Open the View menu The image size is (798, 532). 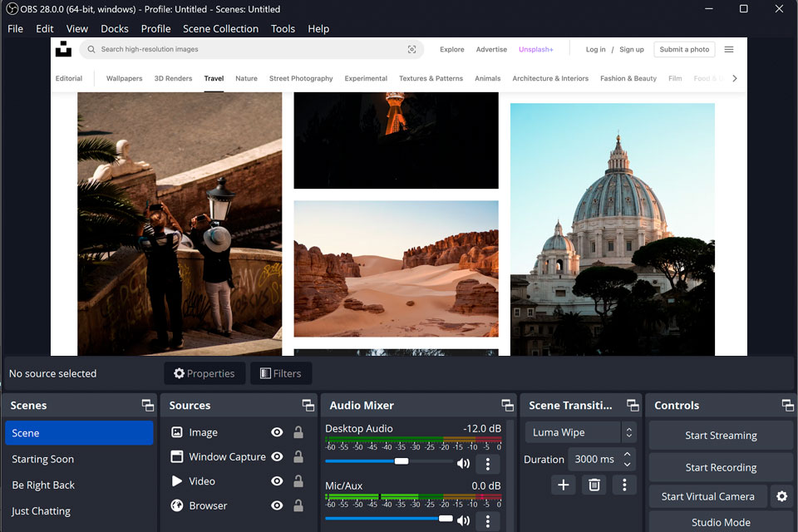click(76, 29)
